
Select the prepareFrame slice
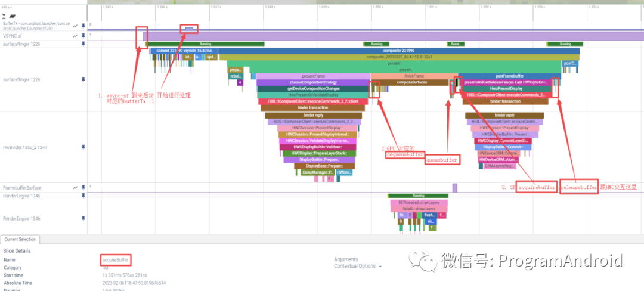pos(314,76)
